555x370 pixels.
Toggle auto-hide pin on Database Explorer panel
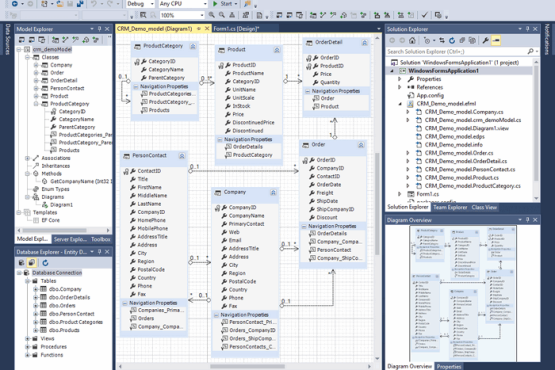click(x=99, y=252)
